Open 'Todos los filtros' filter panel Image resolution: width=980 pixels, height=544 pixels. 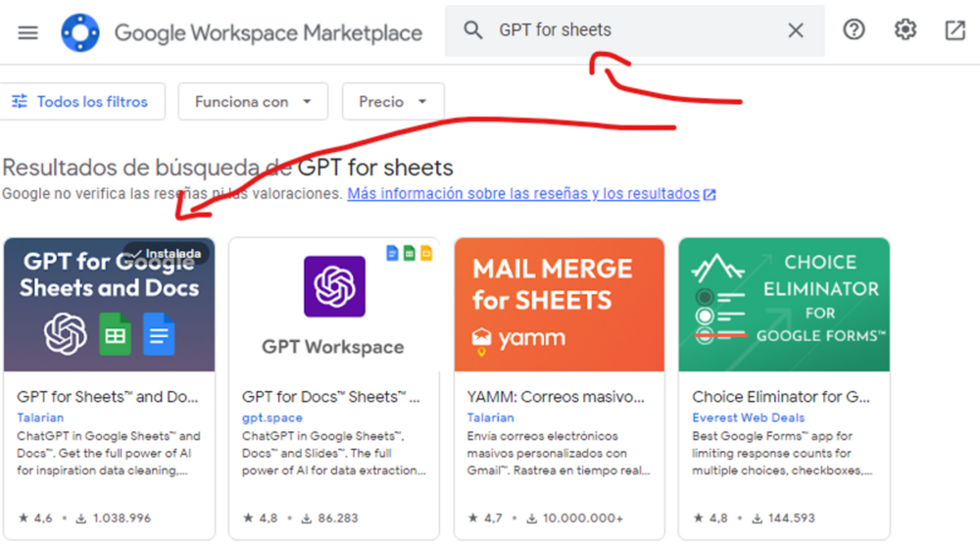(x=82, y=101)
